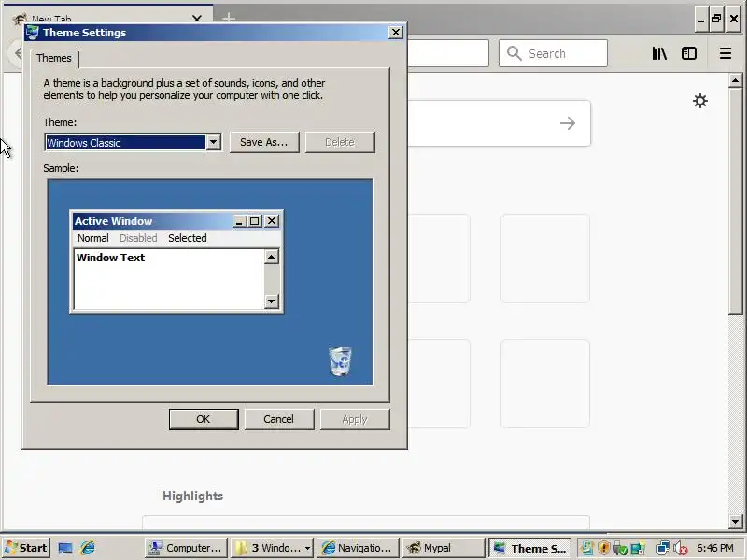Open the Mypal hamburger menu

(726, 53)
